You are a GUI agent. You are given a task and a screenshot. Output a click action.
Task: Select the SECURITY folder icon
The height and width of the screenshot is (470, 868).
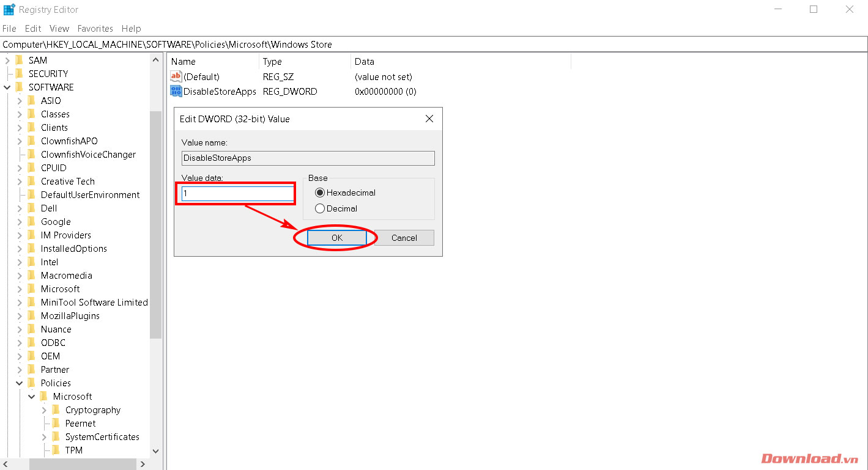click(x=19, y=74)
